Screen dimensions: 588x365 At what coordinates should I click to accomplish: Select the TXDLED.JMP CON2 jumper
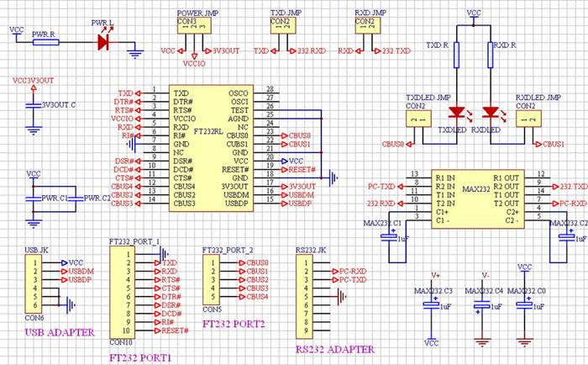pos(418,119)
